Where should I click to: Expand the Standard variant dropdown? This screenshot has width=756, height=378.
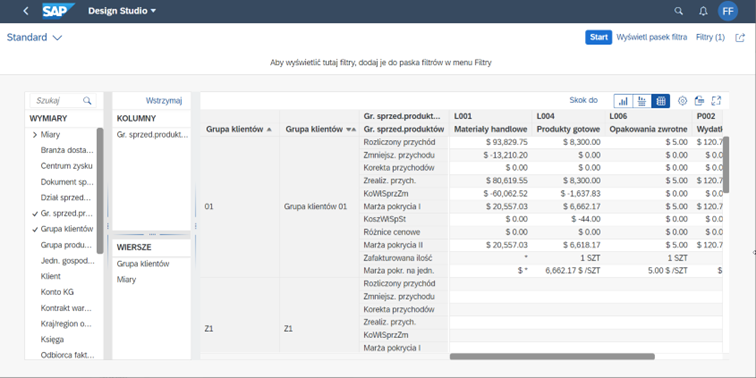34,38
